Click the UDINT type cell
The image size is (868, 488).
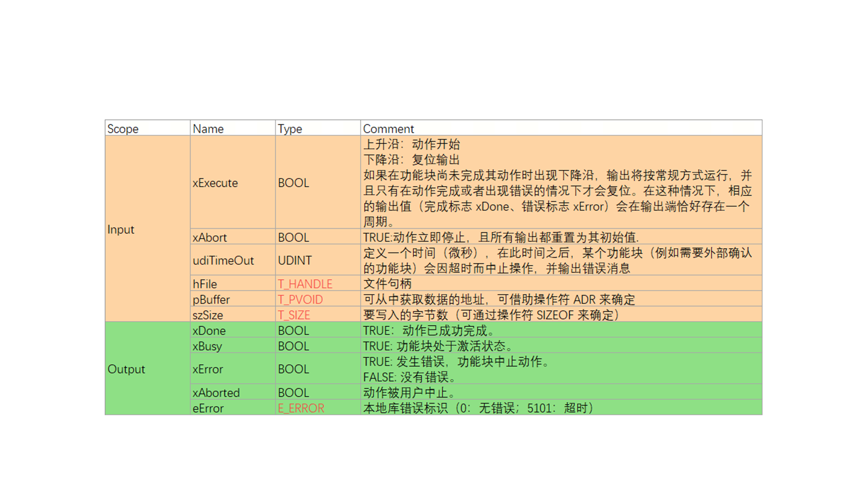(x=295, y=261)
